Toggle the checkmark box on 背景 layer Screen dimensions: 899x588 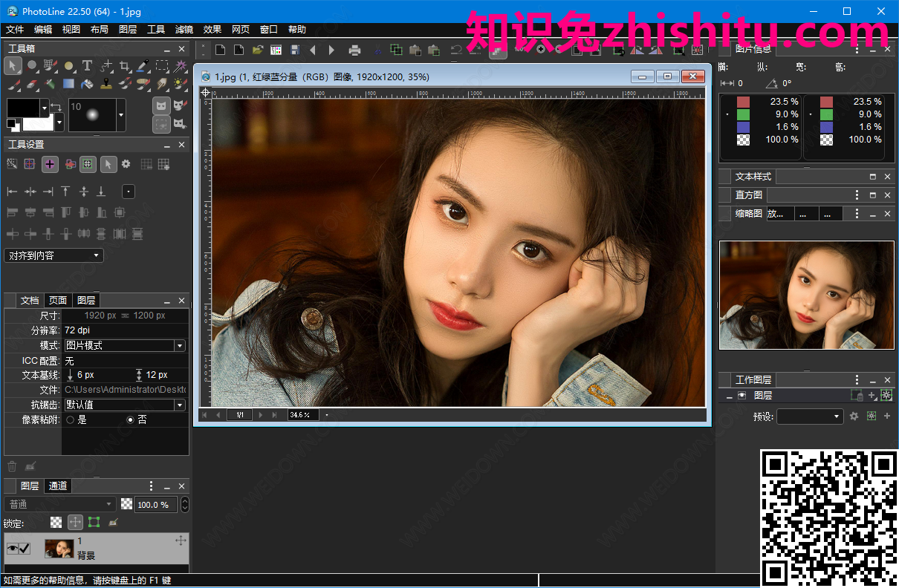coord(25,549)
